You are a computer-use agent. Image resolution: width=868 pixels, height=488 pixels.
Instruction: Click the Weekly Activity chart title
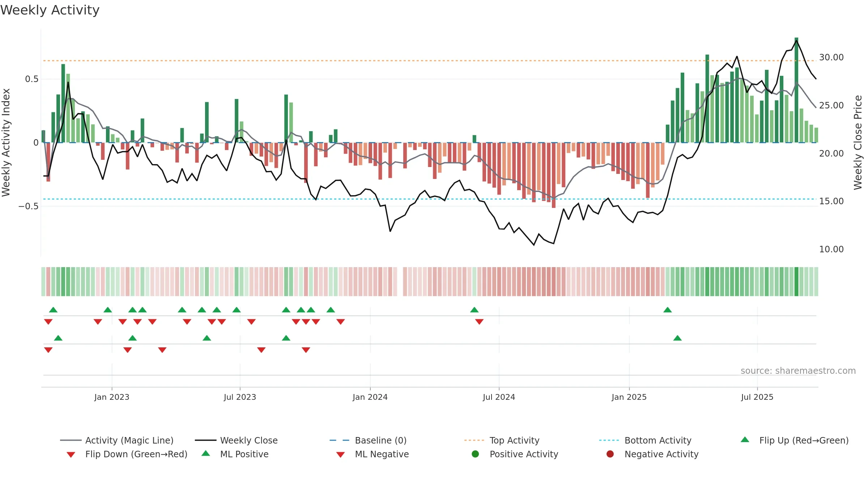click(x=50, y=10)
